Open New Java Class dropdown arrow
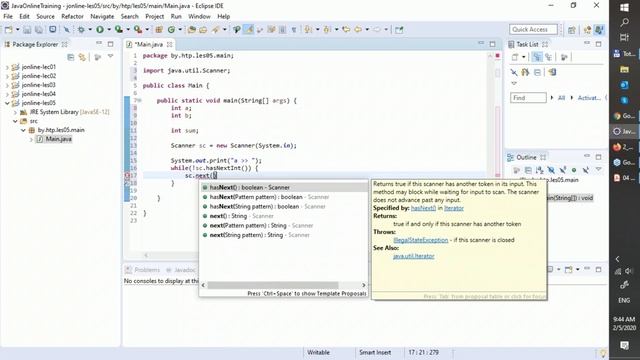The height and width of the screenshot is (360, 640). point(180,30)
